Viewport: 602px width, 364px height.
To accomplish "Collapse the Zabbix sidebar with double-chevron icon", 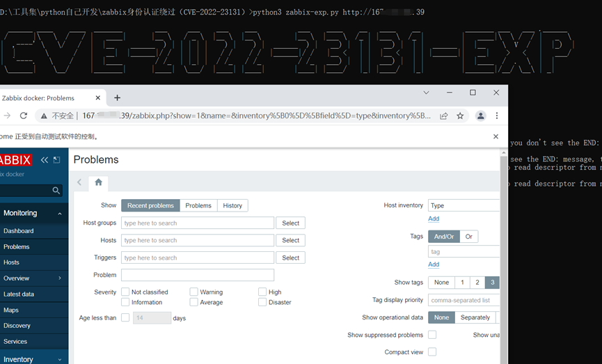I will (45, 160).
